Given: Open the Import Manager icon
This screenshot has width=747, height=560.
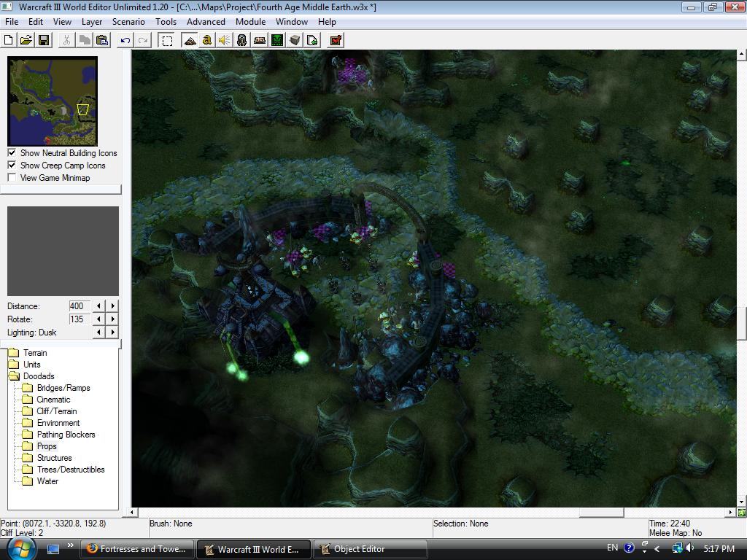Looking at the screenshot, I should pos(312,41).
